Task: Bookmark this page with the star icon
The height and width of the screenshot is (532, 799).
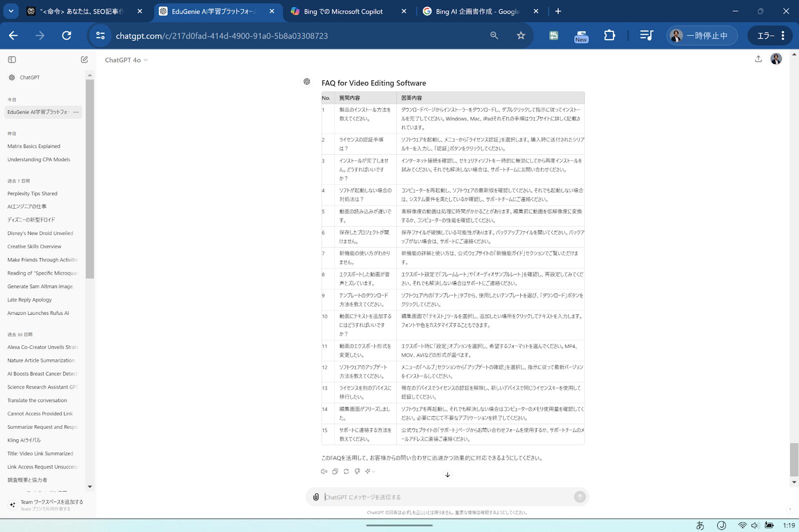Action: click(x=521, y=35)
